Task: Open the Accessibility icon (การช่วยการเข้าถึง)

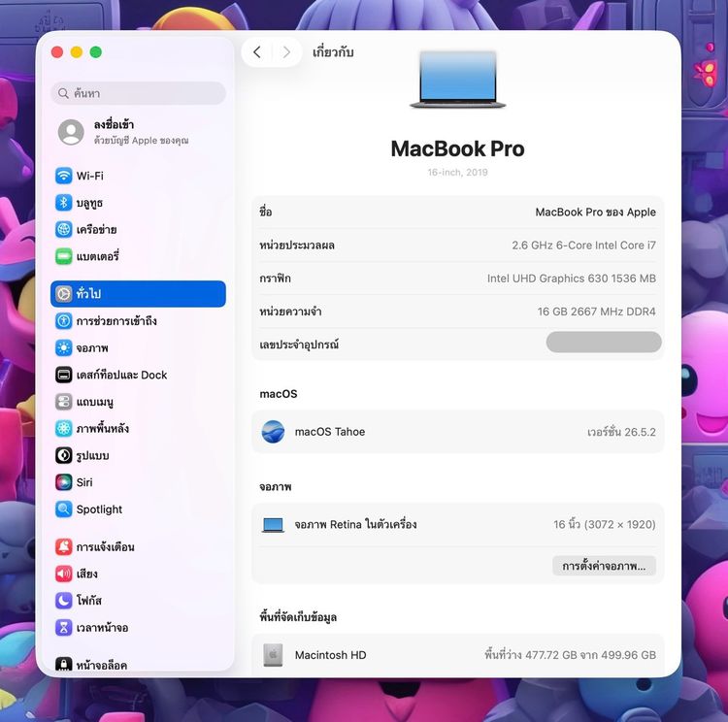Action: coord(64,321)
